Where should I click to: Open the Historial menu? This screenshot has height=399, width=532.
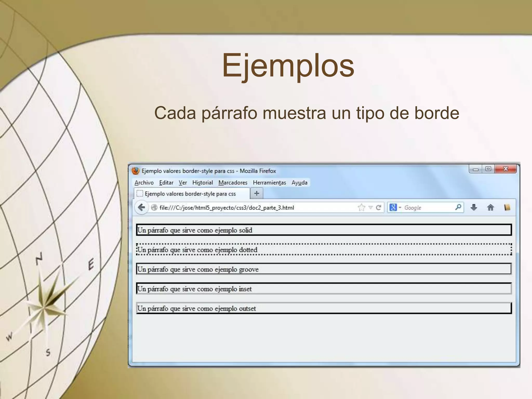point(203,183)
